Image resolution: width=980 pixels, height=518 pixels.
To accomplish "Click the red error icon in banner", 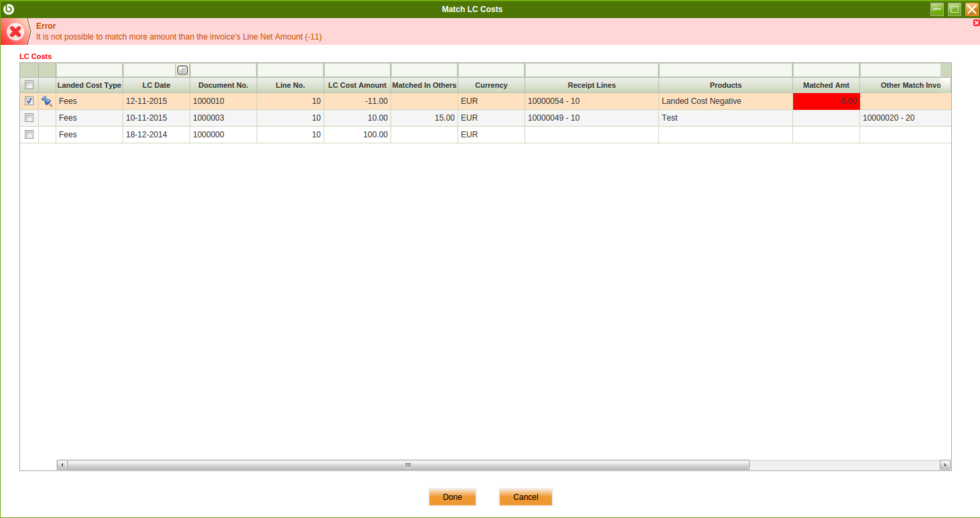I will [15, 31].
